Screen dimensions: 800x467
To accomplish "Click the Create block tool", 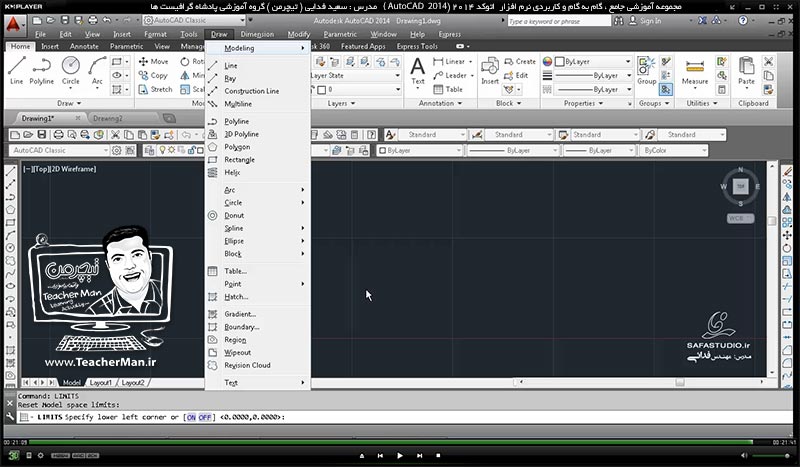I will click(x=520, y=61).
